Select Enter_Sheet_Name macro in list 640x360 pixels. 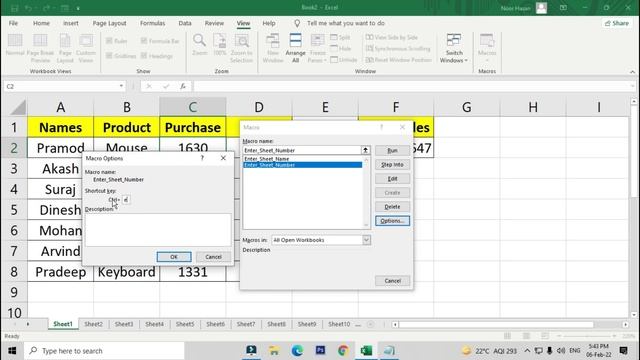click(302, 159)
